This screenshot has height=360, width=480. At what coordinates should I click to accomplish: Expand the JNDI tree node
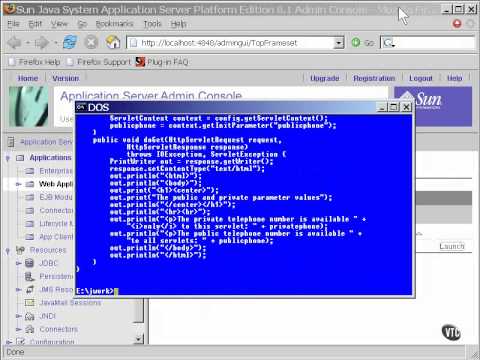(x=19, y=316)
